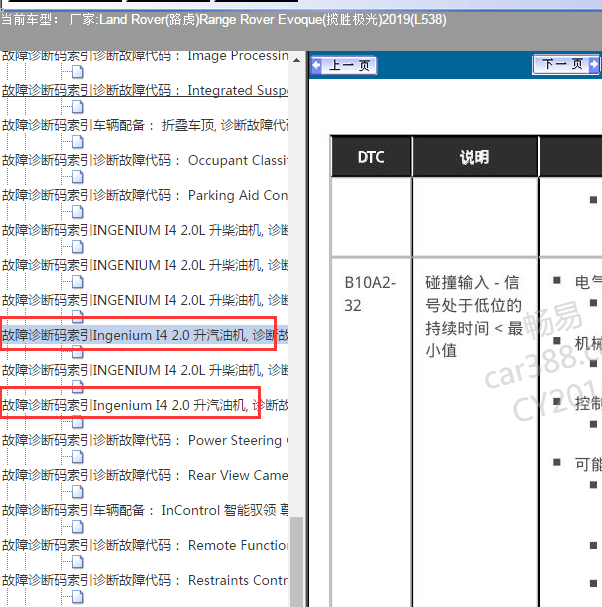Screen dimensions: 602x607
Task: Click the tree panel vertical scrollbar thumb
Action: (297, 562)
